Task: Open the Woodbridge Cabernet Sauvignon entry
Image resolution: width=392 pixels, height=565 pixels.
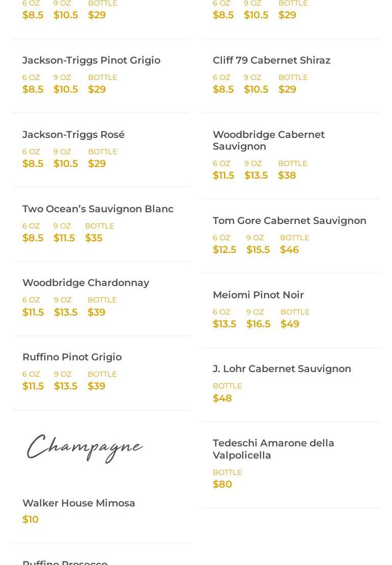Action: (268, 140)
